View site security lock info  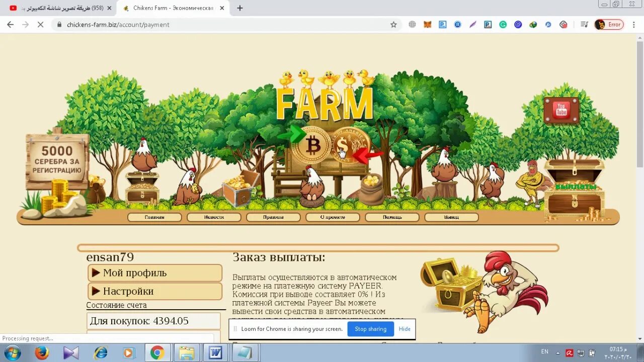point(59,24)
